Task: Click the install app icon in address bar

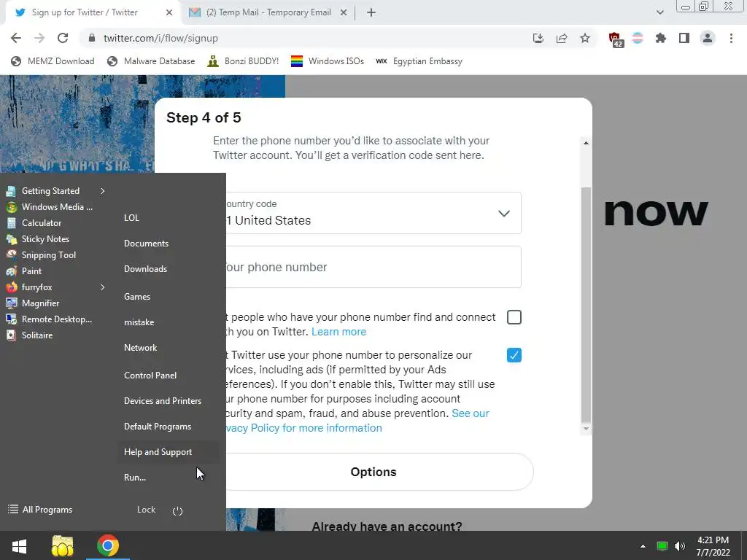Action: [x=538, y=38]
